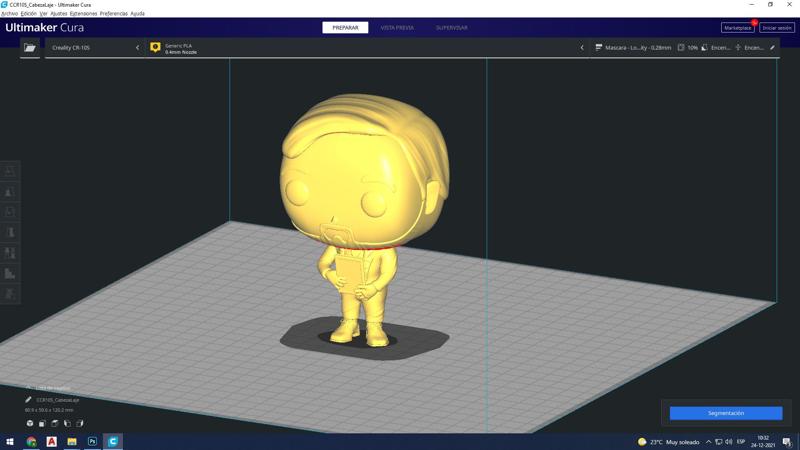Click Ultimaker Cura taskbar icon

click(113, 442)
